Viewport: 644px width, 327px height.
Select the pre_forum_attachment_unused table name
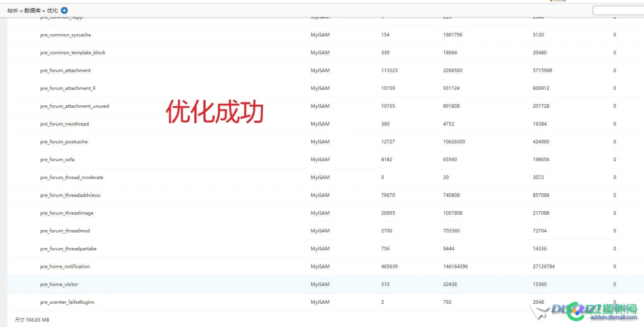(74, 106)
